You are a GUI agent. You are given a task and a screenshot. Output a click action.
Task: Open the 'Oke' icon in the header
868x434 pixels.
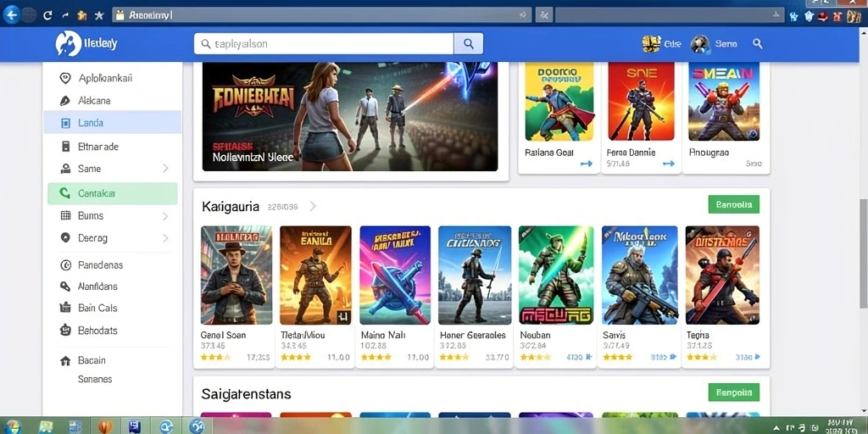click(652, 44)
